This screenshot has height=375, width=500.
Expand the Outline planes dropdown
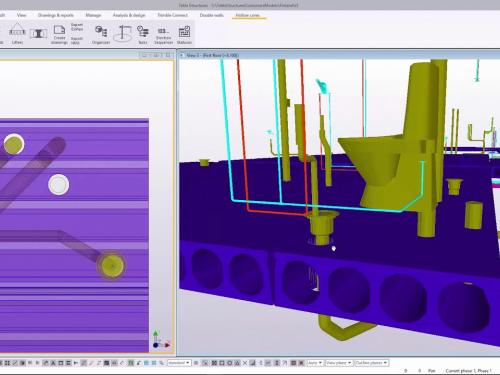[x=371, y=363]
